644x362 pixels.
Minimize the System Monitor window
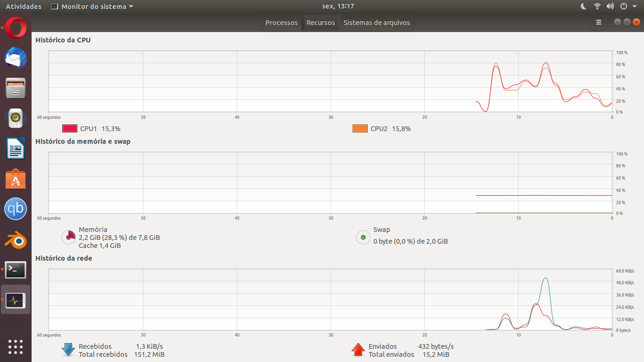point(617,22)
